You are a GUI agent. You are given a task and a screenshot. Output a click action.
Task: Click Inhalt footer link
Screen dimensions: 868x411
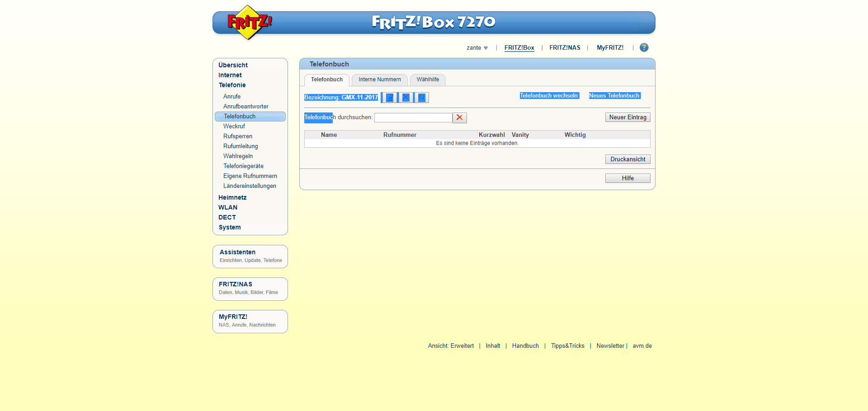[x=493, y=346]
